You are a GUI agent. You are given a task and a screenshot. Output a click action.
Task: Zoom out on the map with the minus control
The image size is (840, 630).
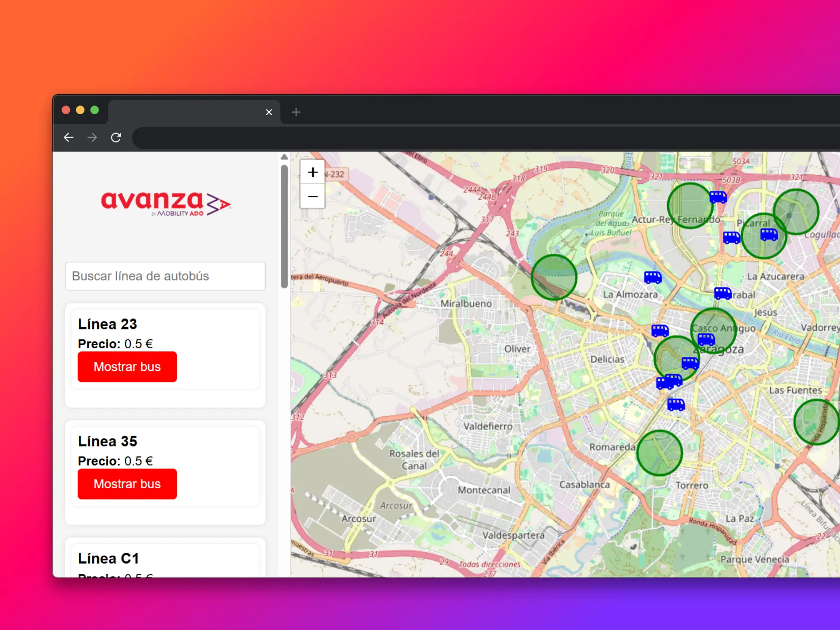pos(312,196)
